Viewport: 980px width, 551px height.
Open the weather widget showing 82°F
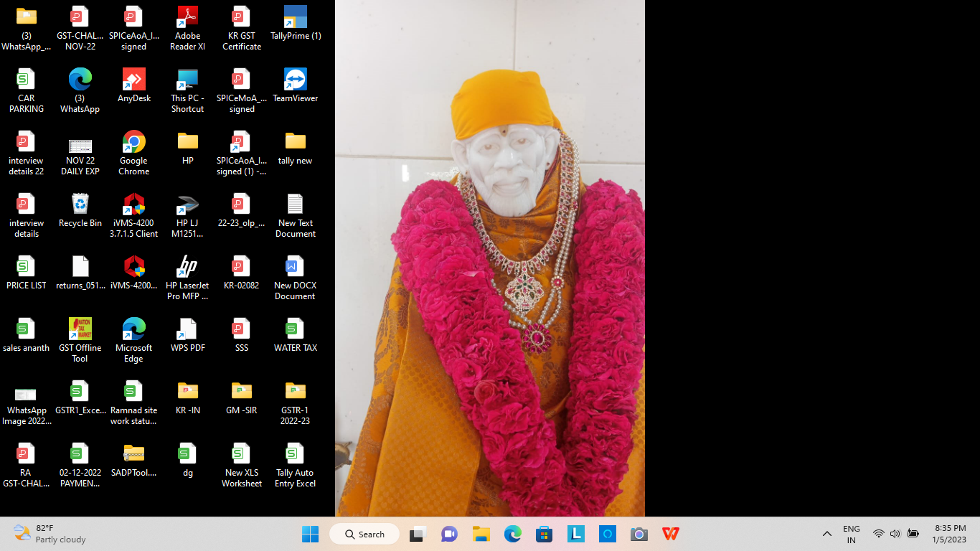pos(50,534)
